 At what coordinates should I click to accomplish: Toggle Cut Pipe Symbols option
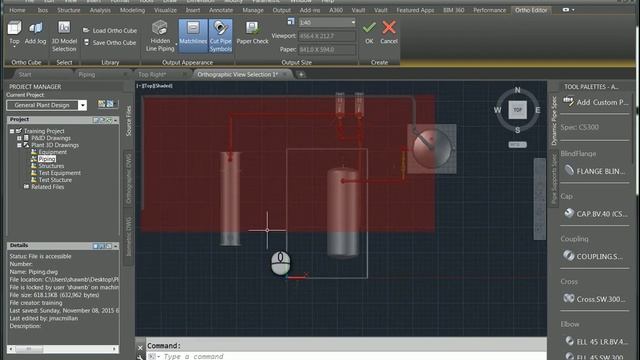221,36
